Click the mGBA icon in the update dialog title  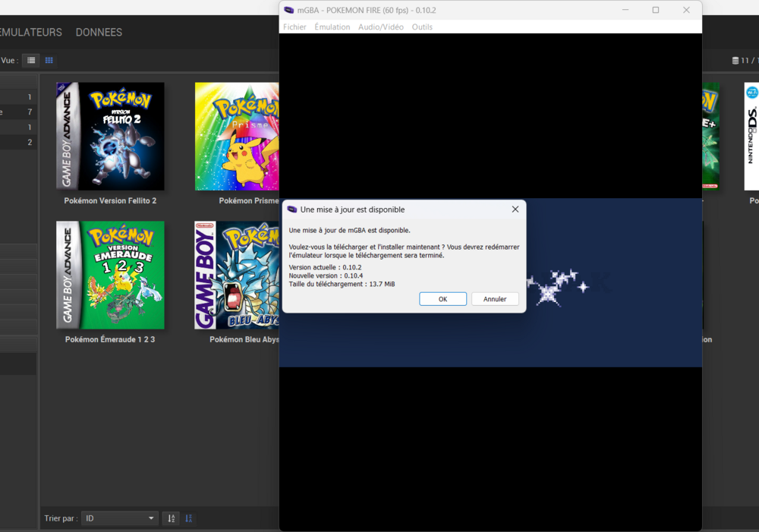tap(292, 209)
